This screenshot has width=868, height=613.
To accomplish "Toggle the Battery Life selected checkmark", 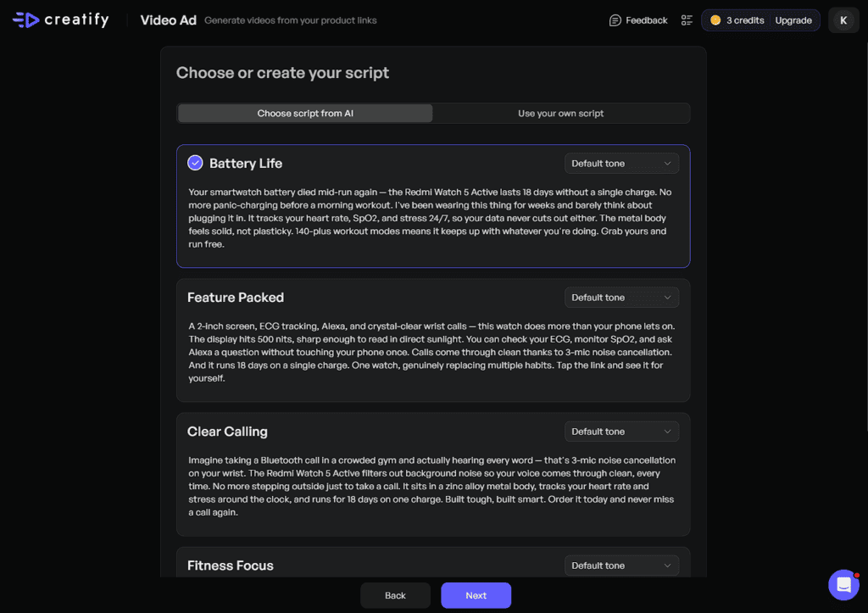I will 195,163.
